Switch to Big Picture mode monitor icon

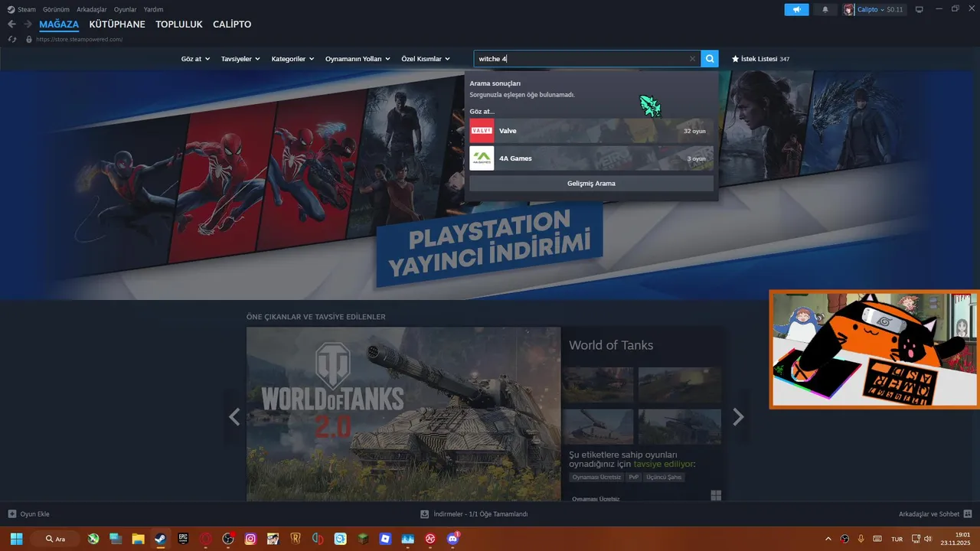click(x=920, y=10)
